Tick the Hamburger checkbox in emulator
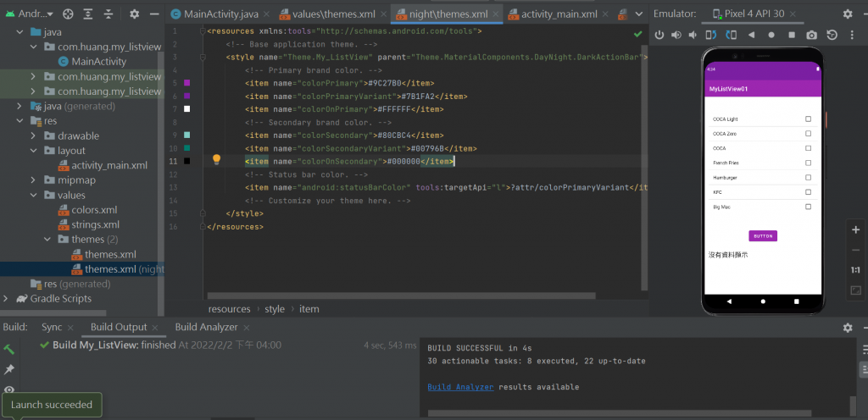868x420 pixels. [x=808, y=177]
